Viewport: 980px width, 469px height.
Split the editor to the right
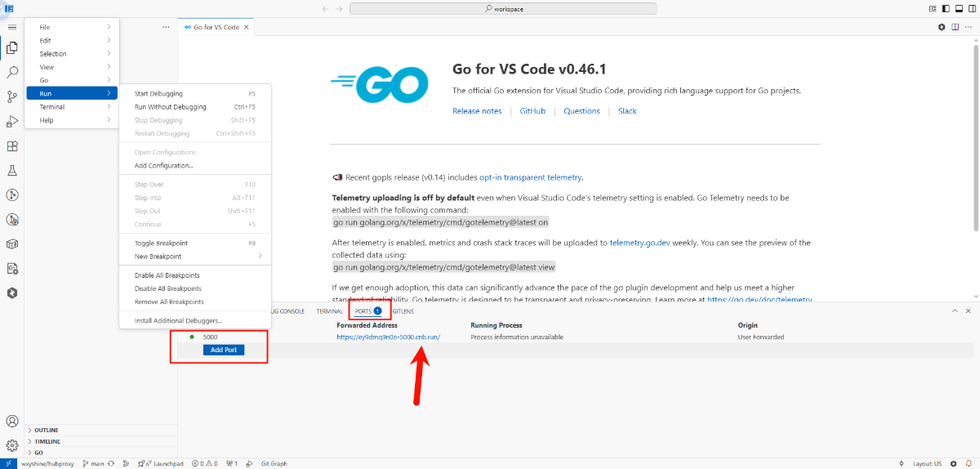[955, 27]
